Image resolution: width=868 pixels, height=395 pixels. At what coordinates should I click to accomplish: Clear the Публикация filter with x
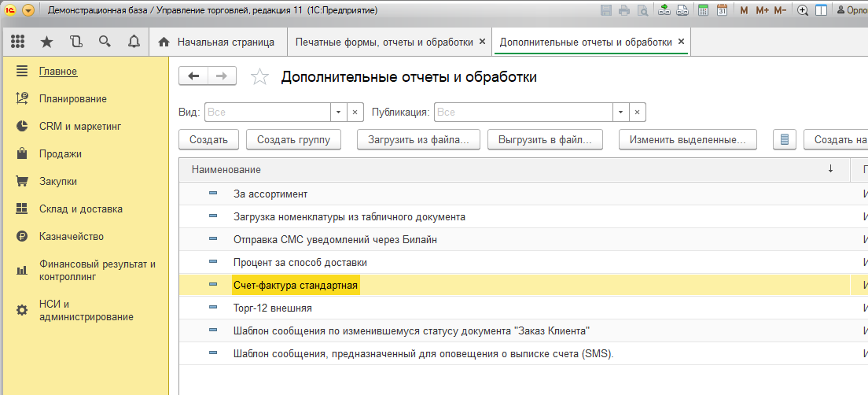(x=638, y=112)
